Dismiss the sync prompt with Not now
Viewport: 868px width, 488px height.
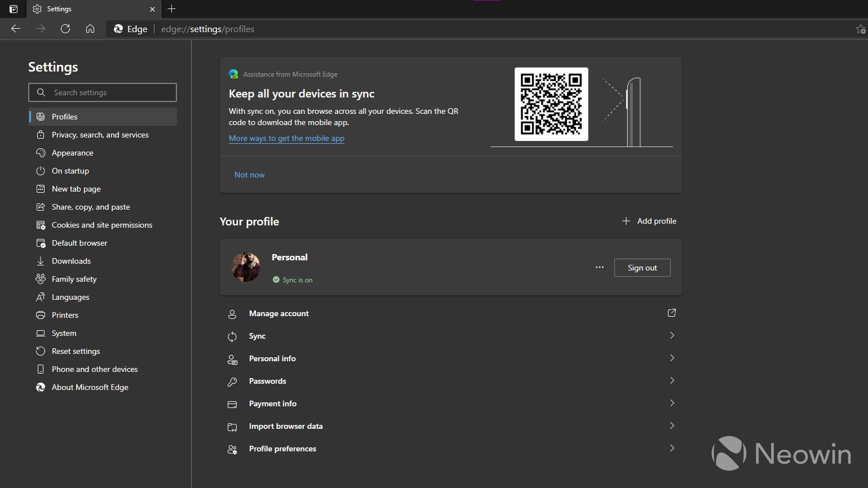click(x=249, y=175)
